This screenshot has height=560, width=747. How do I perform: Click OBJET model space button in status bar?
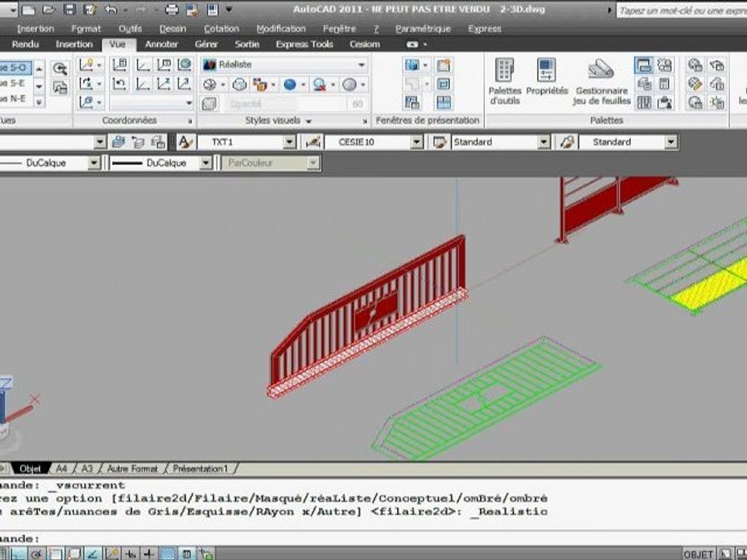point(699,555)
